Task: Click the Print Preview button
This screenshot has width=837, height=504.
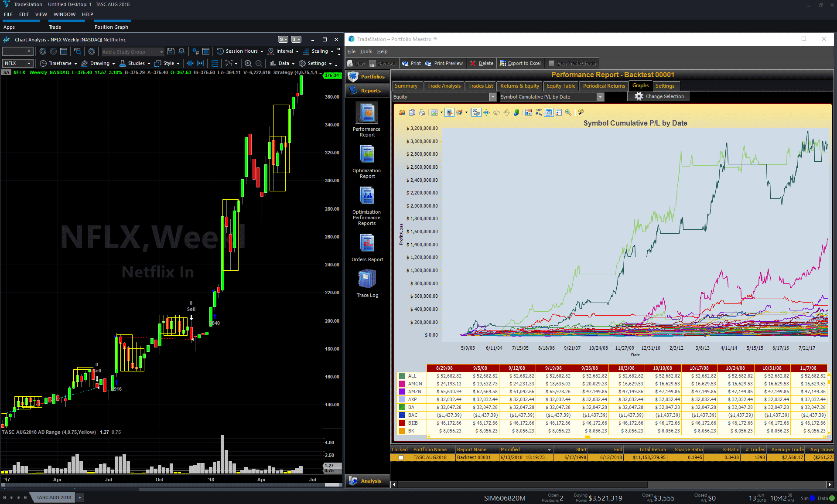Action: point(444,63)
